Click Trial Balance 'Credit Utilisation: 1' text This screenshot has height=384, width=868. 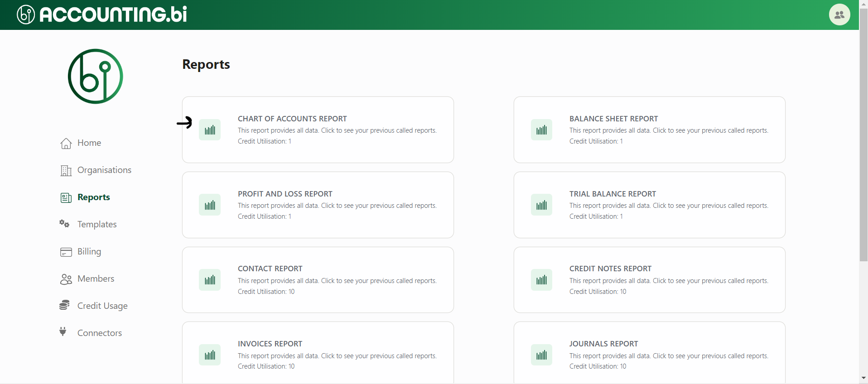click(x=596, y=216)
